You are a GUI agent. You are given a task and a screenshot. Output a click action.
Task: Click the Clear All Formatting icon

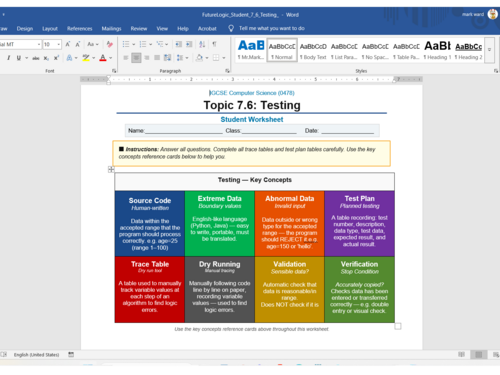pos(109,44)
